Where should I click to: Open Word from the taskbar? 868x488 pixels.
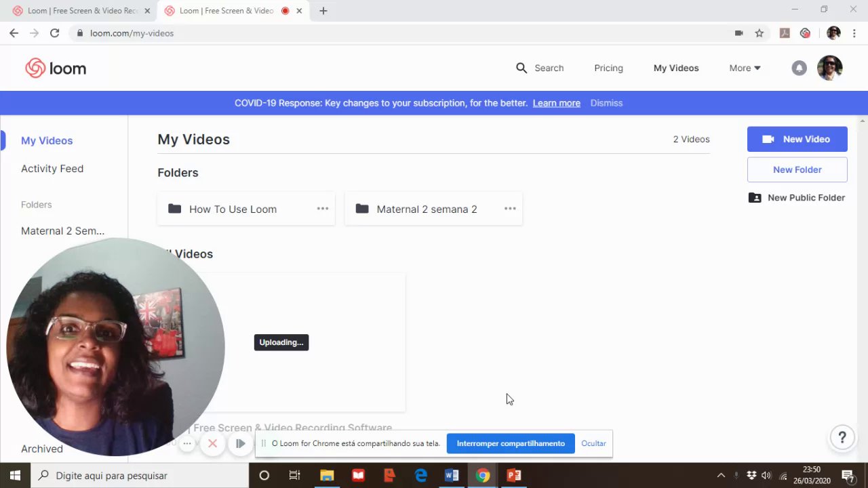click(452, 475)
